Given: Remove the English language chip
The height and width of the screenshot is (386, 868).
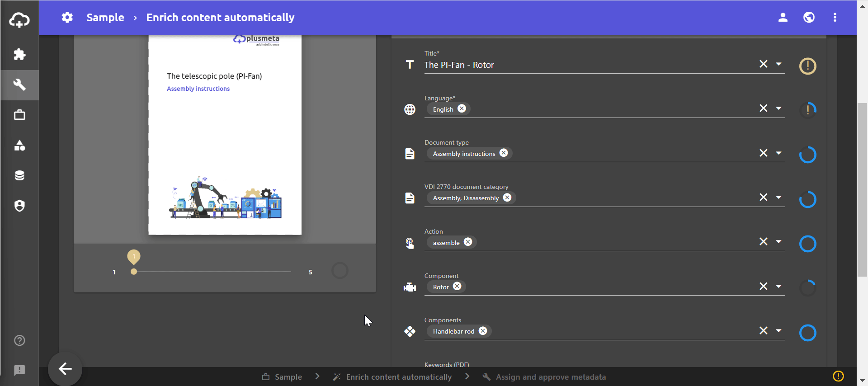Looking at the screenshot, I should coord(462,108).
